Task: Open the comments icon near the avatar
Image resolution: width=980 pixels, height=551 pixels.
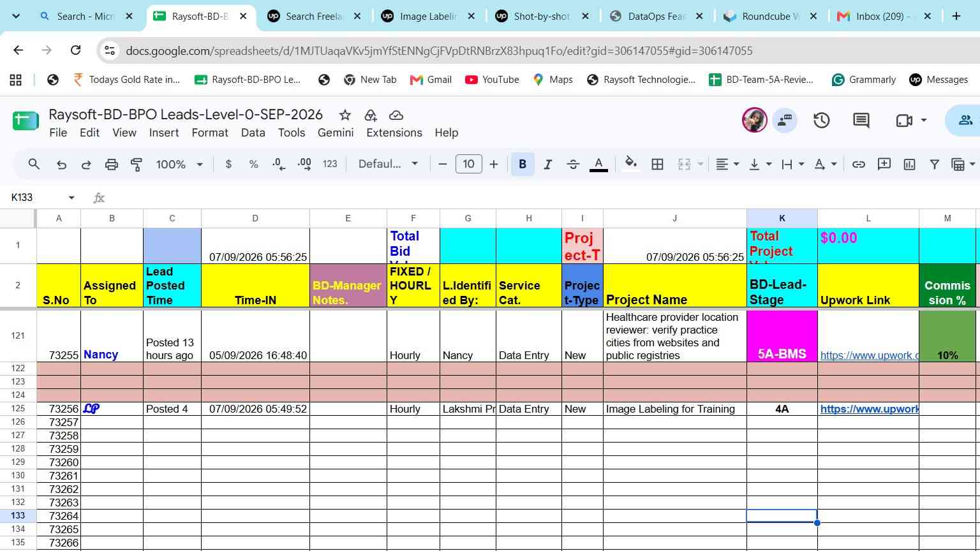Action: point(861,120)
